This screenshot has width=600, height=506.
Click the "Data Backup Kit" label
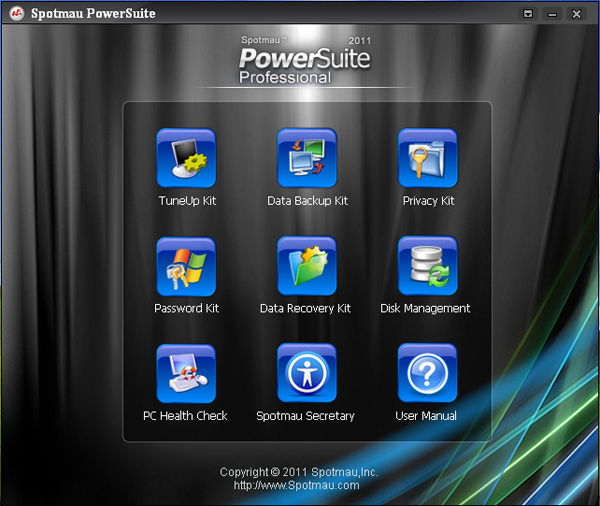[307, 201]
